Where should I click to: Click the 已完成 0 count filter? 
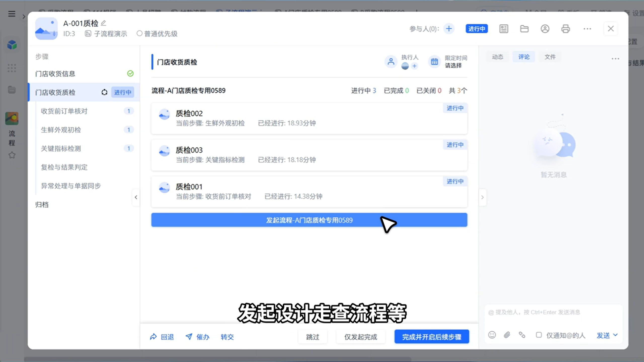click(x=396, y=90)
